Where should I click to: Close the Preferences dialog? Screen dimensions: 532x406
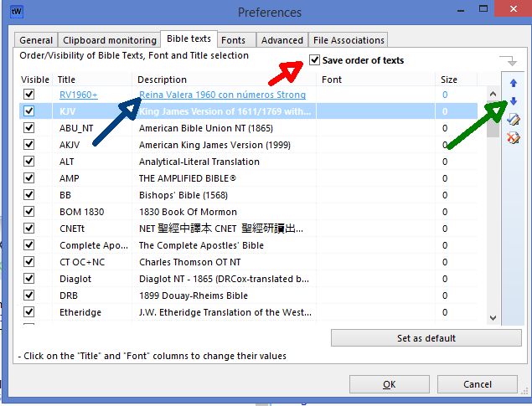[514, 8]
